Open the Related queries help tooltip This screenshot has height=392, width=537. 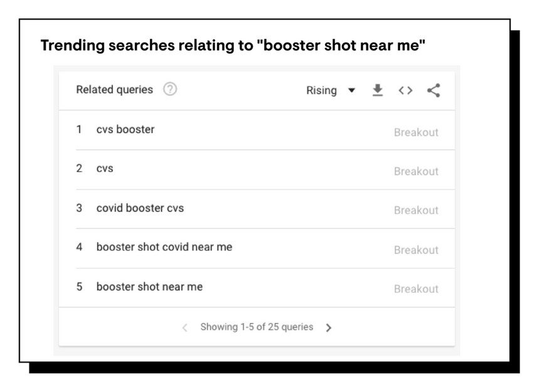coord(169,90)
